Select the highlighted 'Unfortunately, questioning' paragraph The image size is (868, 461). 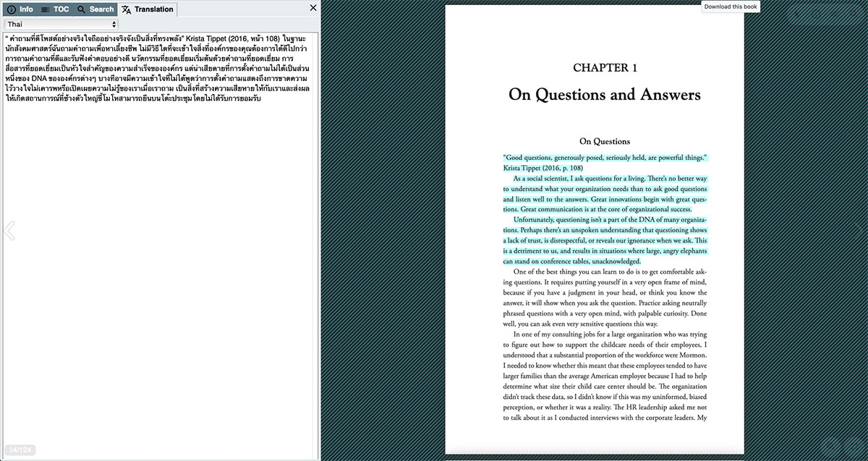[605, 240]
